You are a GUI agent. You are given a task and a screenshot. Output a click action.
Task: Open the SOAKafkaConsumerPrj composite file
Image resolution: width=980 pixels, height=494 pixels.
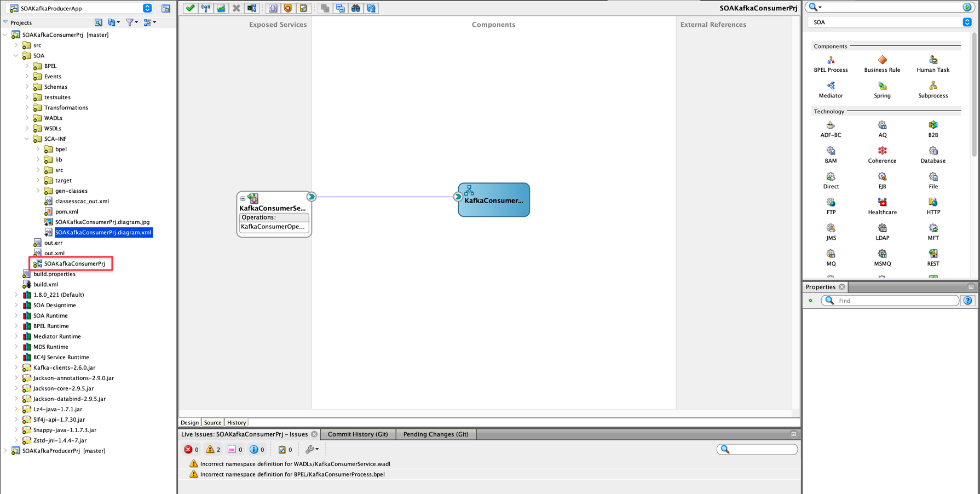pyautogui.click(x=74, y=263)
